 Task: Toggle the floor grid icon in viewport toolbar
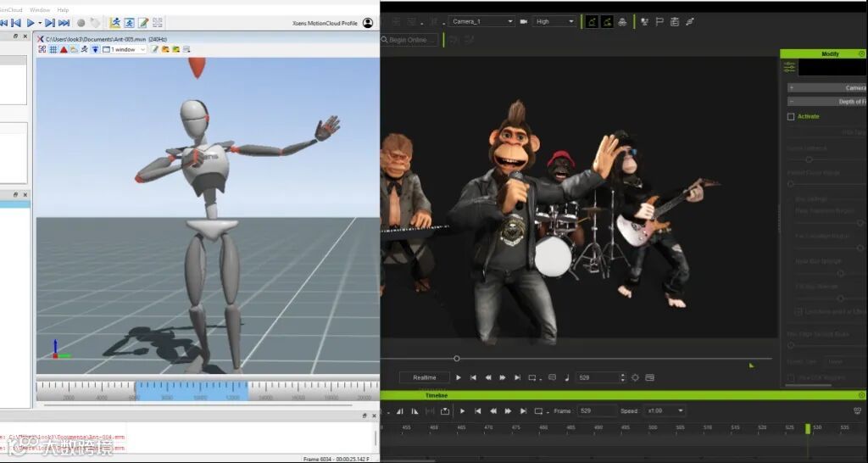tap(53, 50)
